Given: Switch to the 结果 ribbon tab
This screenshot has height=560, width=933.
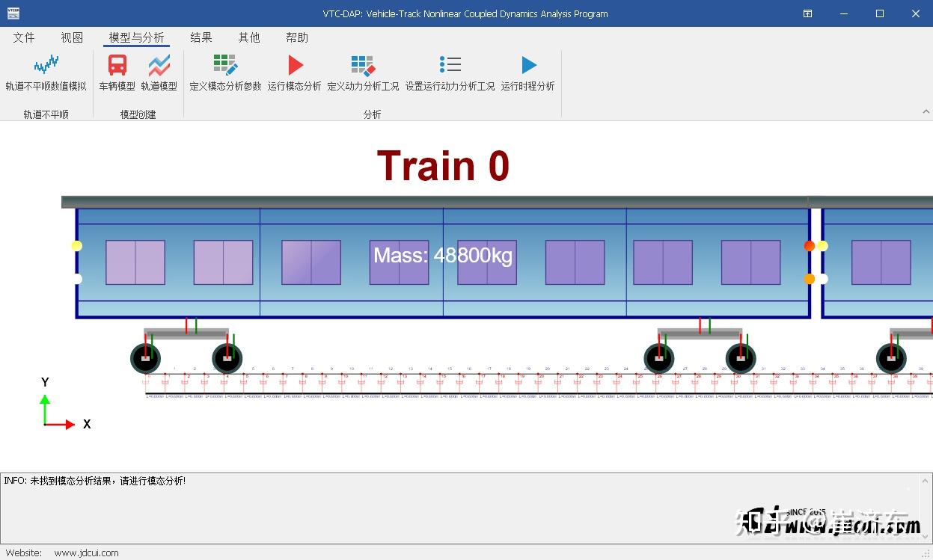Looking at the screenshot, I should click(201, 37).
